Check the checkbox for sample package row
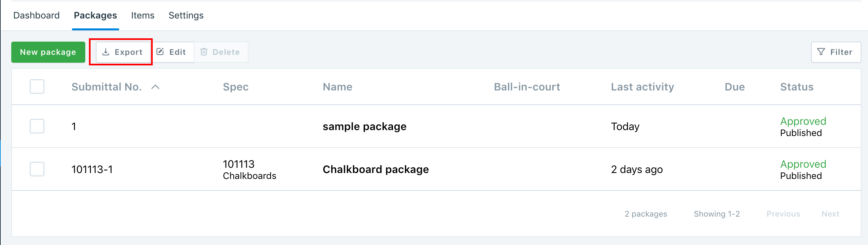868x245 pixels. [x=37, y=126]
